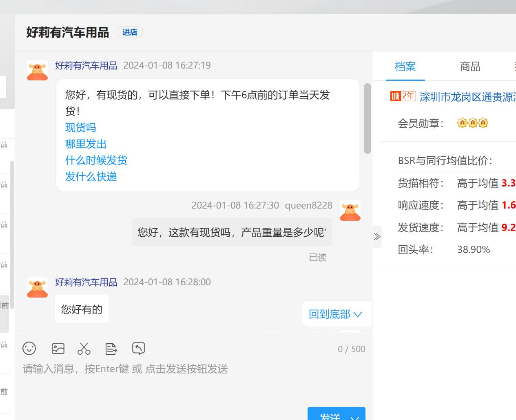Click the member medal badges

coord(472,123)
